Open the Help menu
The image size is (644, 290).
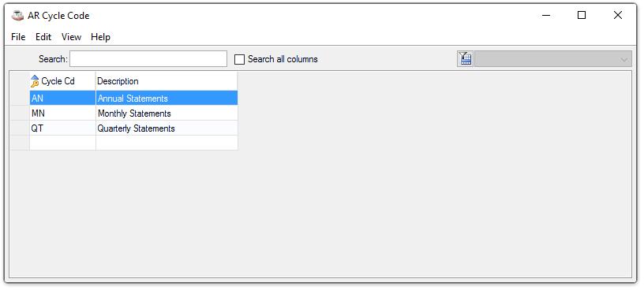tap(101, 37)
